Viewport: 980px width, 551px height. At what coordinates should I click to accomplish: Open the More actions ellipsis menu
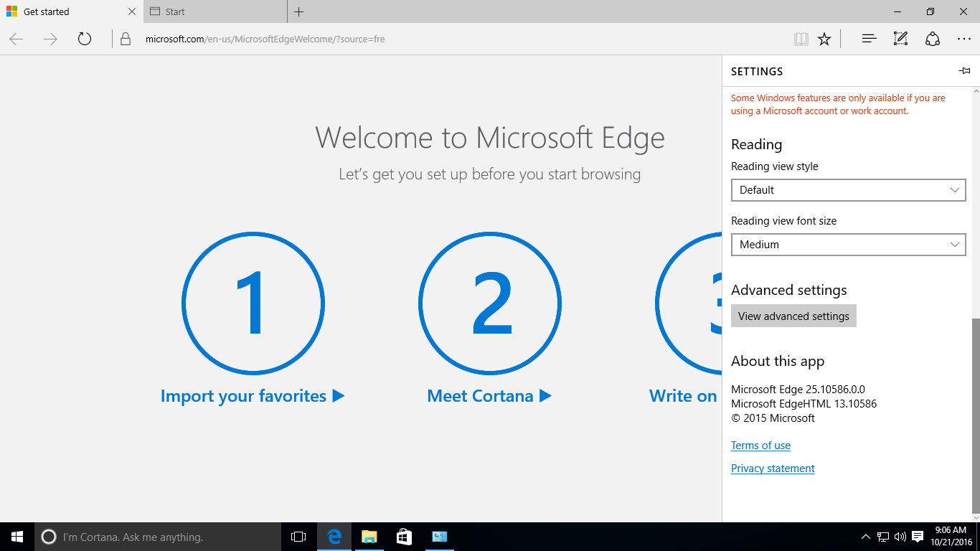(964, 39)
